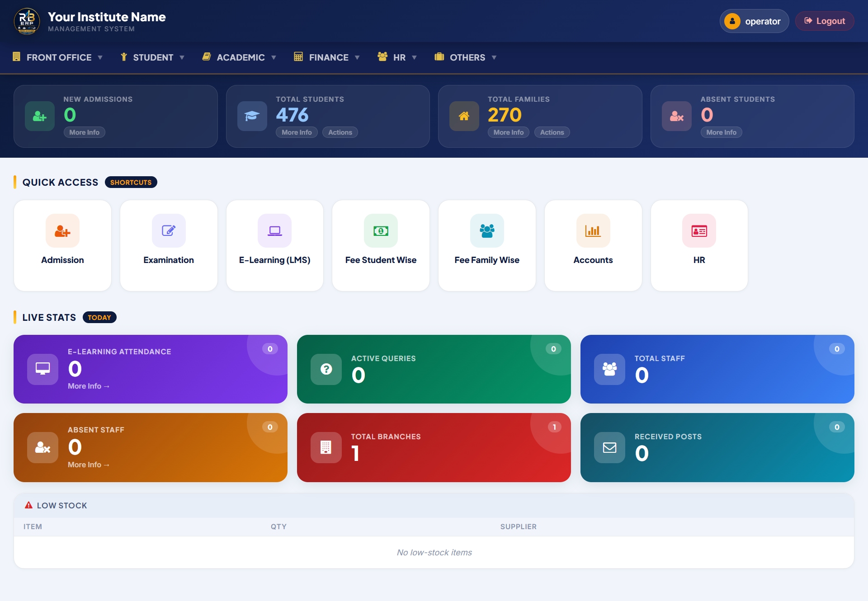868x601 pixels.
Task: Open the E-Learning laptop icon
Action: (x=275, y=231)
